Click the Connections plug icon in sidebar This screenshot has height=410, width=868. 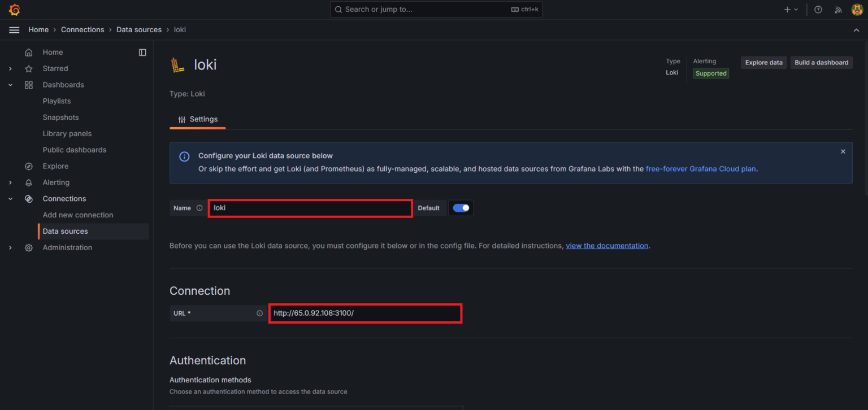(x=29, y=198)
